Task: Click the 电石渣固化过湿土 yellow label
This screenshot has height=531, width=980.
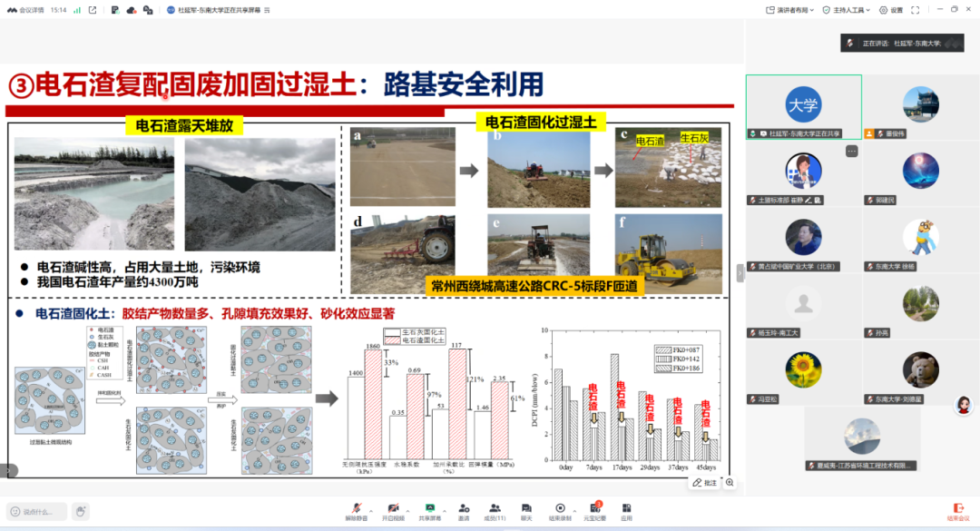Action: click(x=541, y=122)
